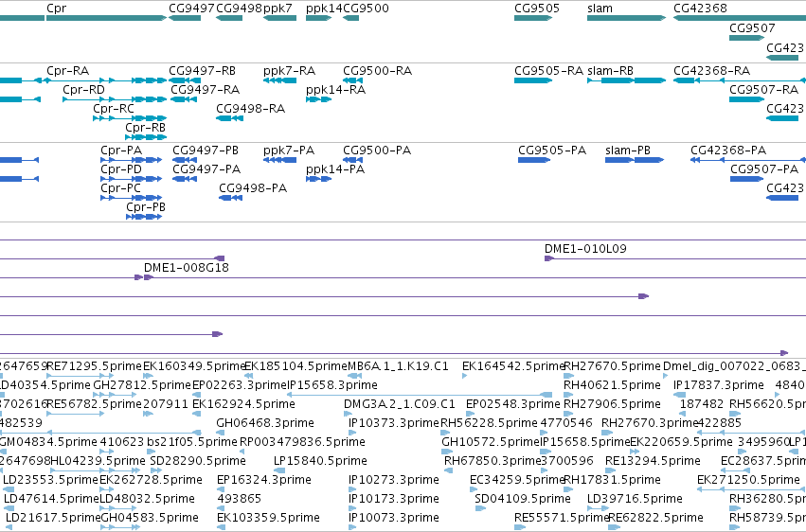Click transcript CG9497-RB
Screen dimensions: 806x532
185,80
